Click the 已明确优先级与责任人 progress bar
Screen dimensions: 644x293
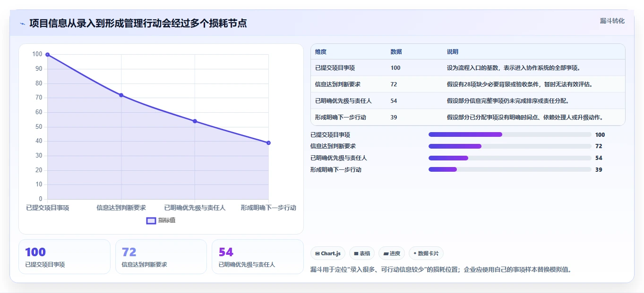510,158
